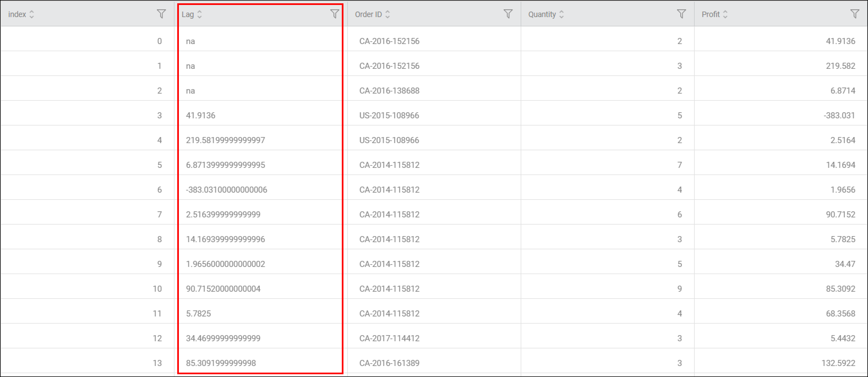
Task: Select Profit value 1.9656
Action: (843, 190)
